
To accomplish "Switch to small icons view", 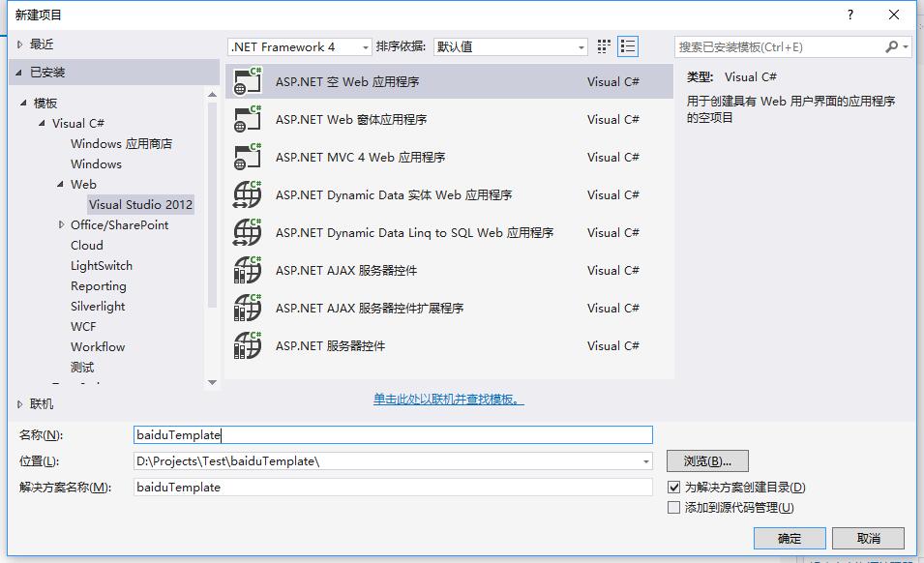I will click(604, 46).
